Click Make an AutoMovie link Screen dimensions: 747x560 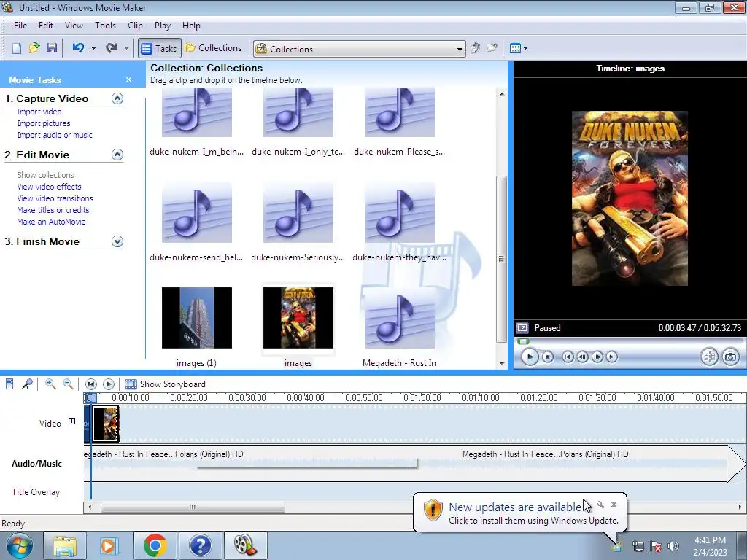(x=52, y=222)
